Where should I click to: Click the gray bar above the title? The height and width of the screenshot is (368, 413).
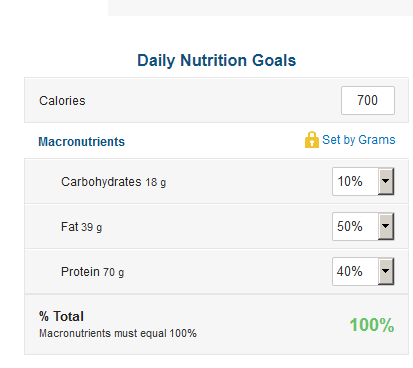[x=260, y=8]
